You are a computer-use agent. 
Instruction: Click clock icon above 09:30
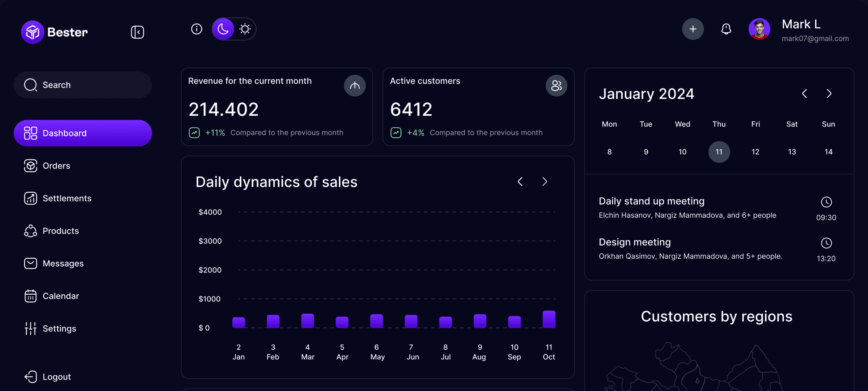(x=826, y=202)
